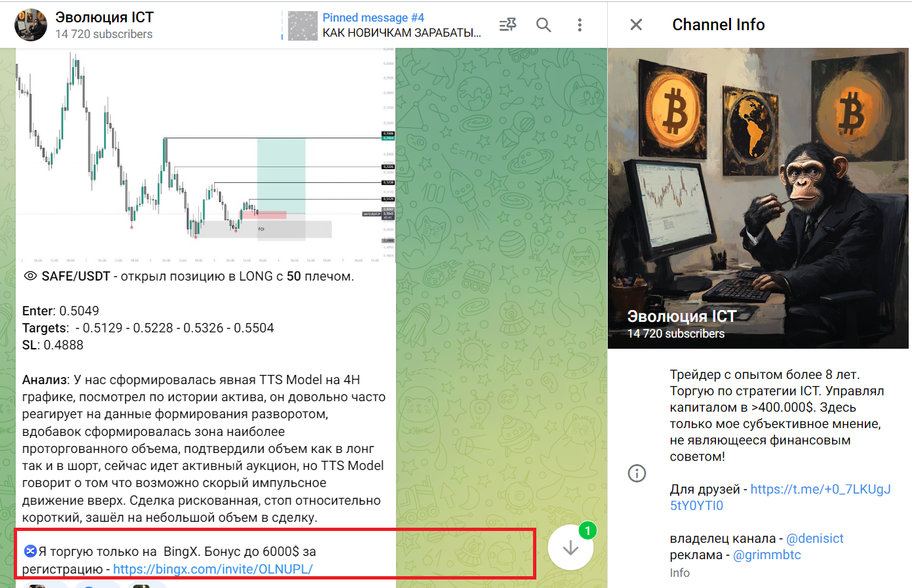Click the pinned message thumbnail image
The image size is (912, 588).
(x=303, y=26)
